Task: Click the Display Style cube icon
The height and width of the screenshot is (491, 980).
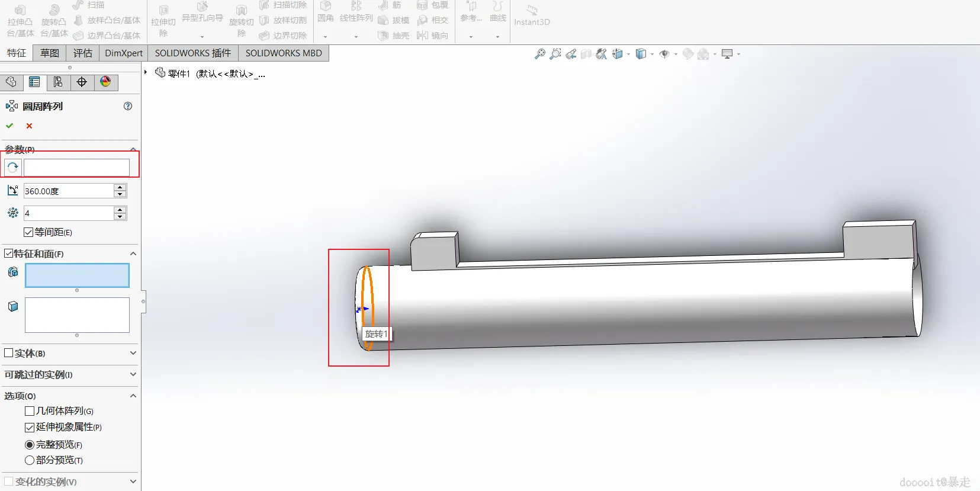Action: tap(641, 54)
